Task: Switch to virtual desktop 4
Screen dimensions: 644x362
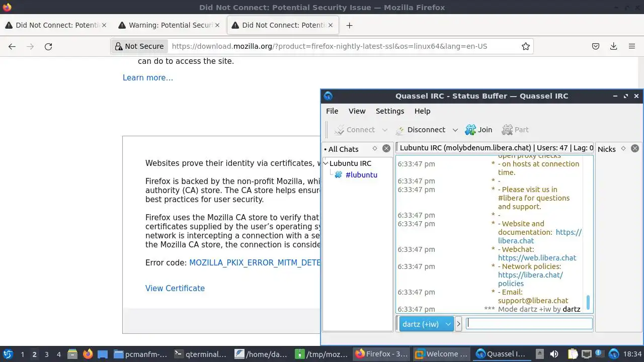Action: [59, 354]
